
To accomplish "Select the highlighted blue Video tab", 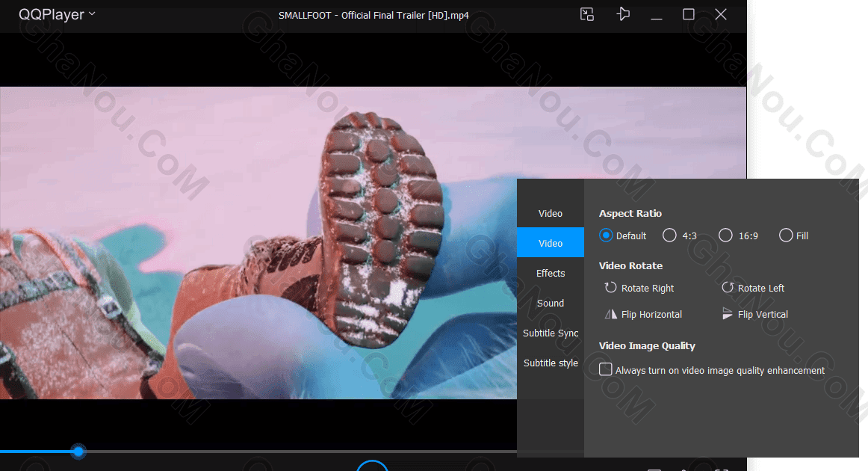I will pyautogui.click(x=551, y=243).
